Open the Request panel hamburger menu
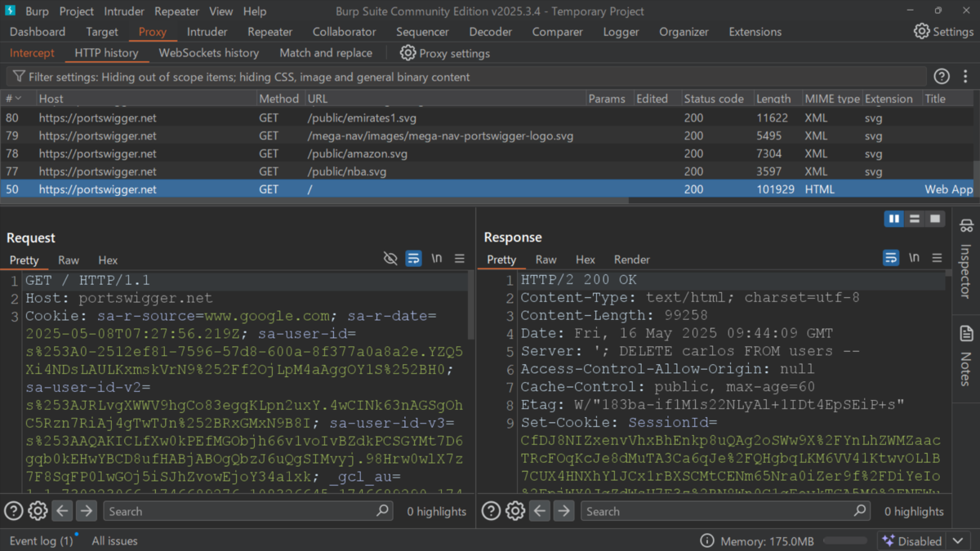Screen dimensions: 980x551 pos(460,259)
